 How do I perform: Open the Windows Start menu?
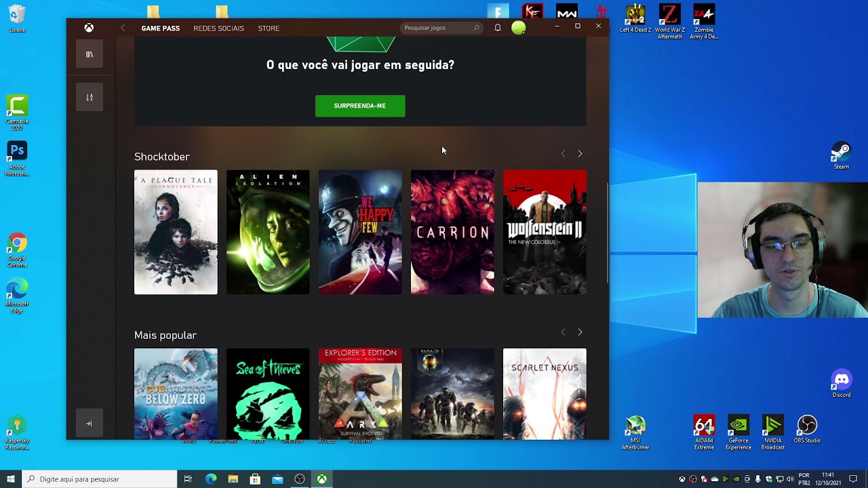(x=11, y=479)
